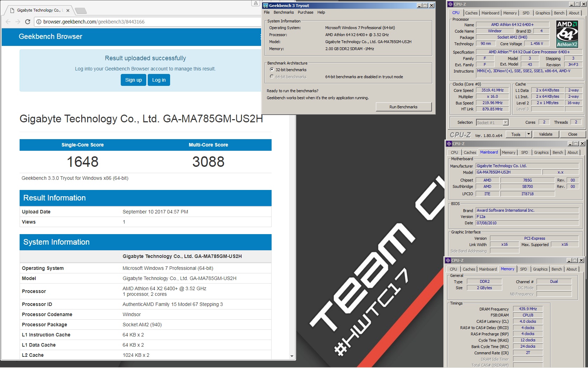Click the Upload Date September 10 2017 value

(x=155, y=212)
